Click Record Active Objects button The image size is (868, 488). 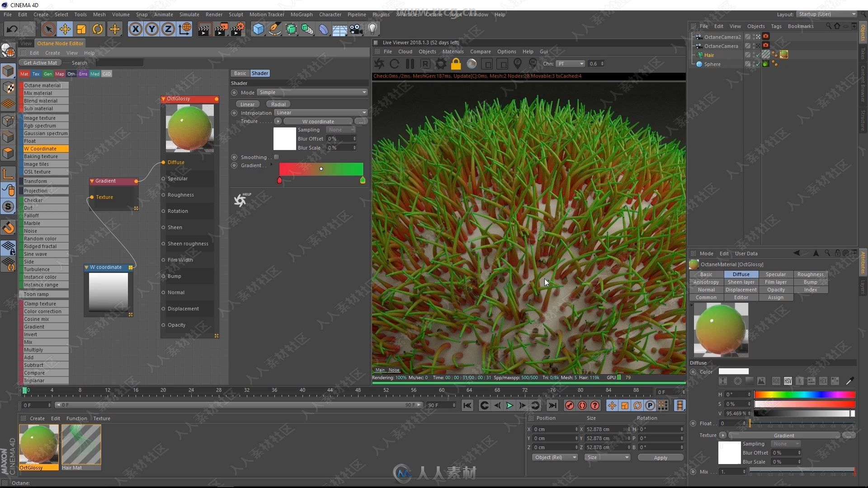pyautogui.click(x=569, y=406)
